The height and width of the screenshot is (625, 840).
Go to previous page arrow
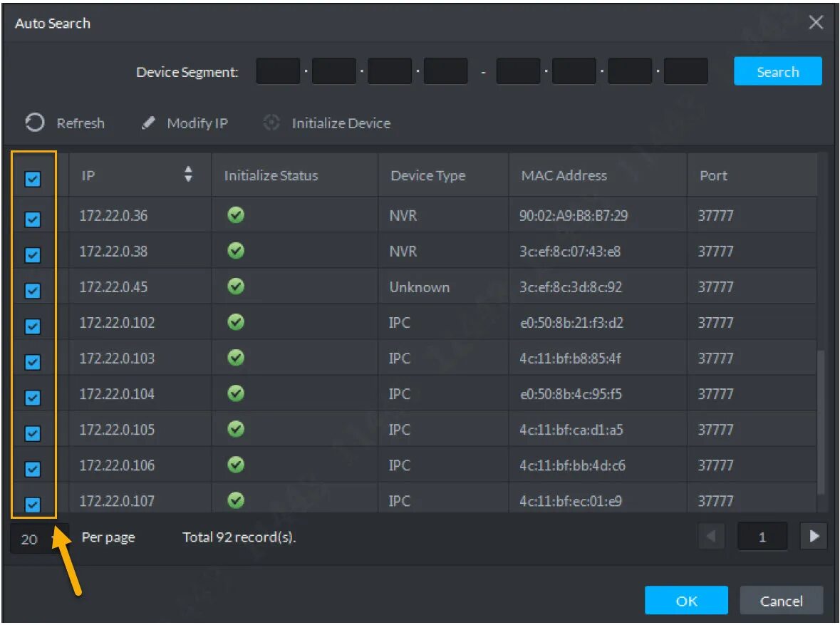[712, 536]
